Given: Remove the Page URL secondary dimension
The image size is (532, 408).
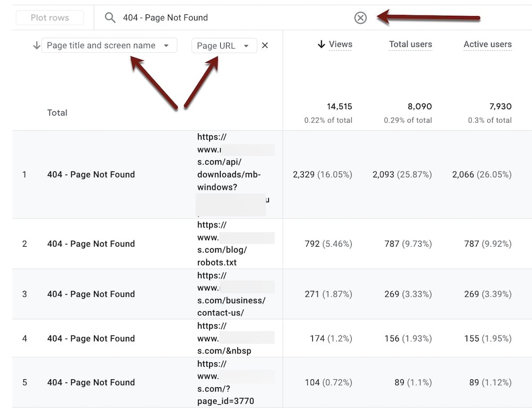Looking at the screenshot, I should pos(265,46).
